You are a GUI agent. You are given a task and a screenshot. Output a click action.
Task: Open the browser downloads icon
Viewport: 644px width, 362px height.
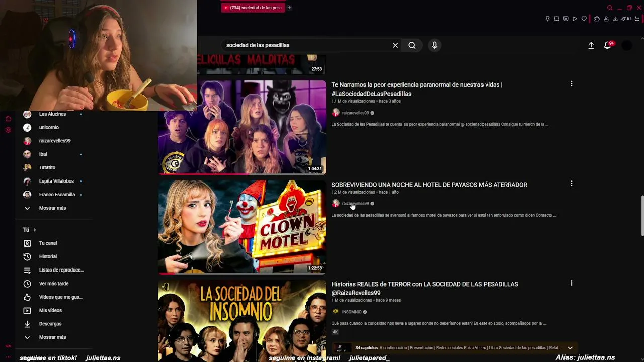coord(615,19)
